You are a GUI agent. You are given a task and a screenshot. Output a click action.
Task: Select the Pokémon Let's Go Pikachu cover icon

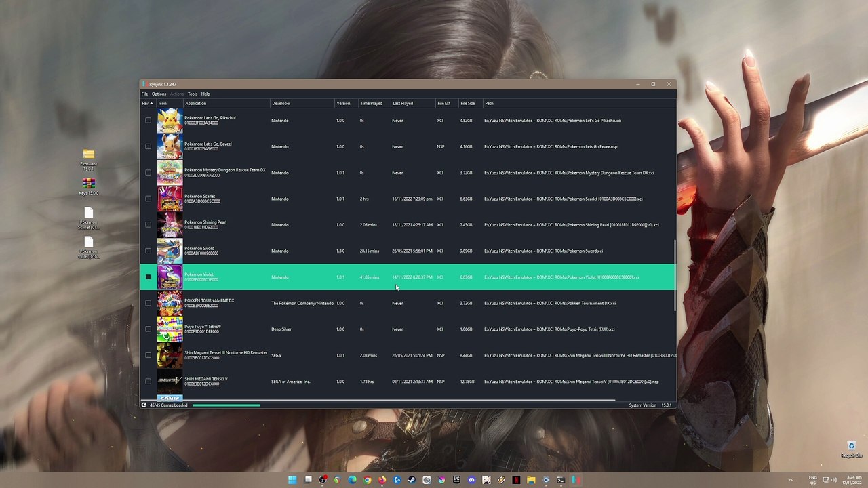[170, 121]
